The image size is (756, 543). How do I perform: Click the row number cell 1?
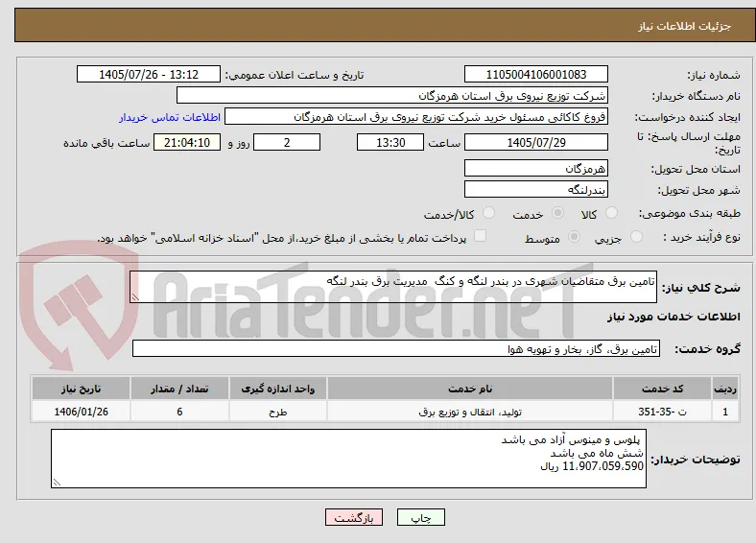coord(725,412)
